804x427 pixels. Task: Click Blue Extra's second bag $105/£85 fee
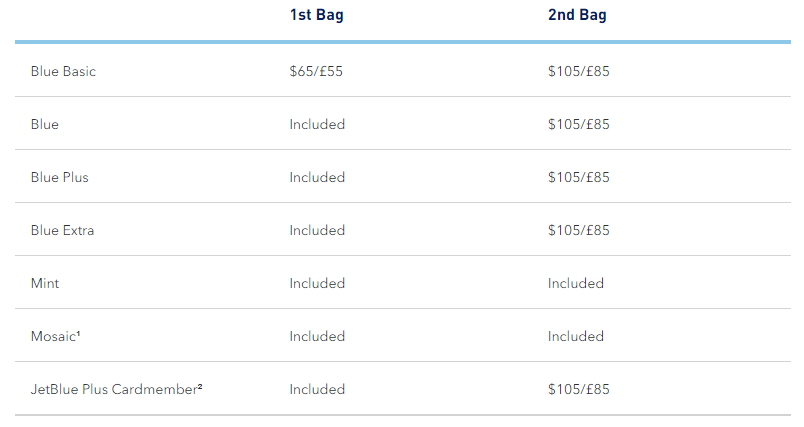coord(578,231)
